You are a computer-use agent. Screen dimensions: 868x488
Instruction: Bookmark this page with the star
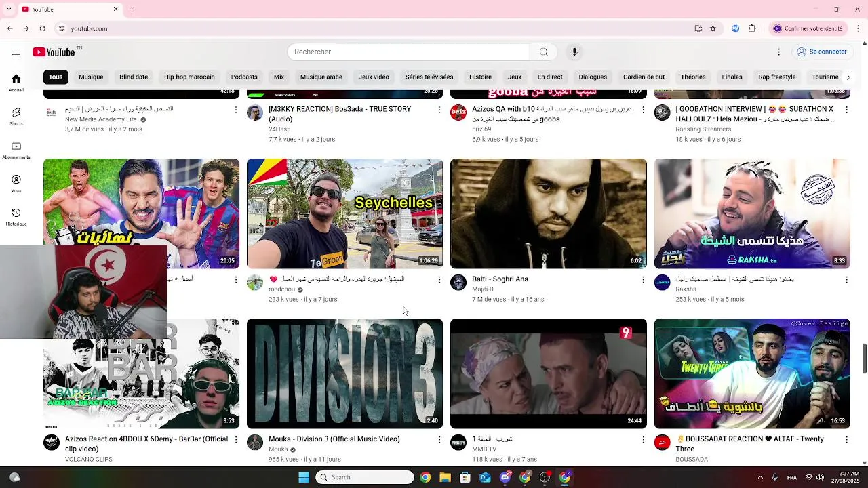pyautogui.click(x=713, y=28)
